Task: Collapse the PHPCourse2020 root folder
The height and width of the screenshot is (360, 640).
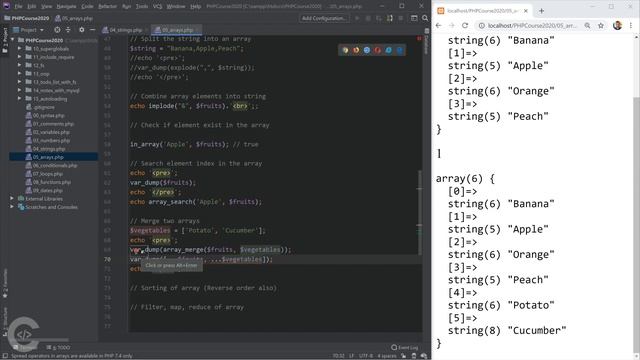Action: (12, 40)
